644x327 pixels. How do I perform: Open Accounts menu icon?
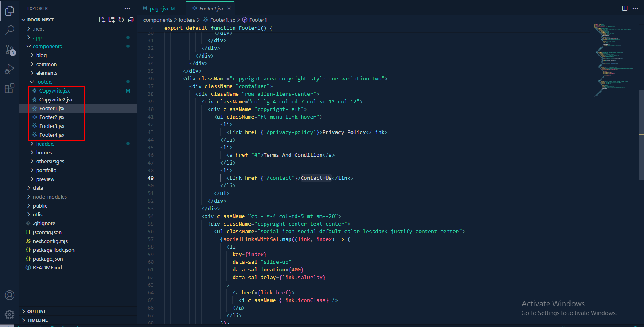pos(10,295)
